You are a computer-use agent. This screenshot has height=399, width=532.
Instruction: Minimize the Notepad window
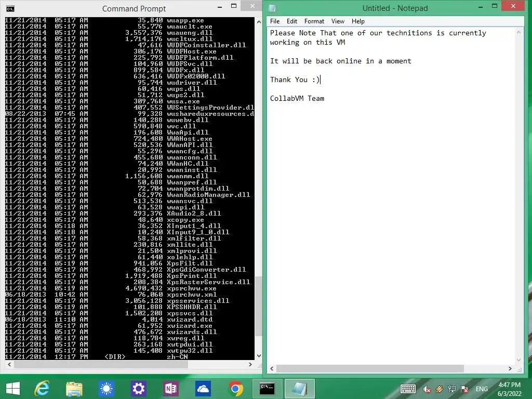[x=481, y=6]
